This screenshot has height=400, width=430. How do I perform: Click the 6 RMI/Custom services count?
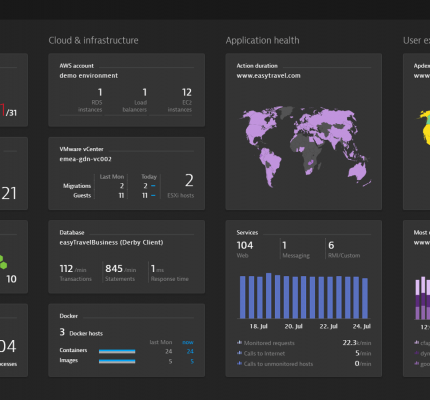(x=331, y=245)
